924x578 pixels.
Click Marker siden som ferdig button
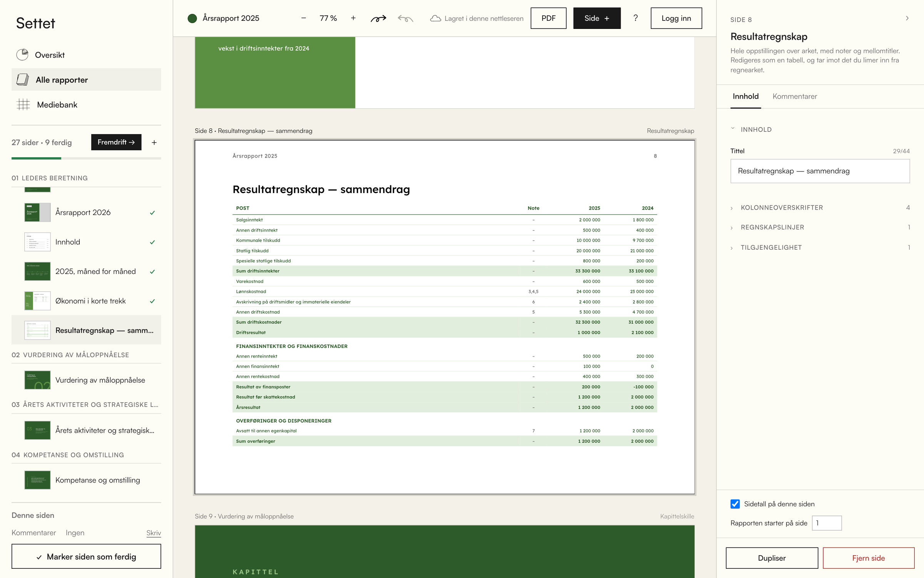click(x=86, y=556)
